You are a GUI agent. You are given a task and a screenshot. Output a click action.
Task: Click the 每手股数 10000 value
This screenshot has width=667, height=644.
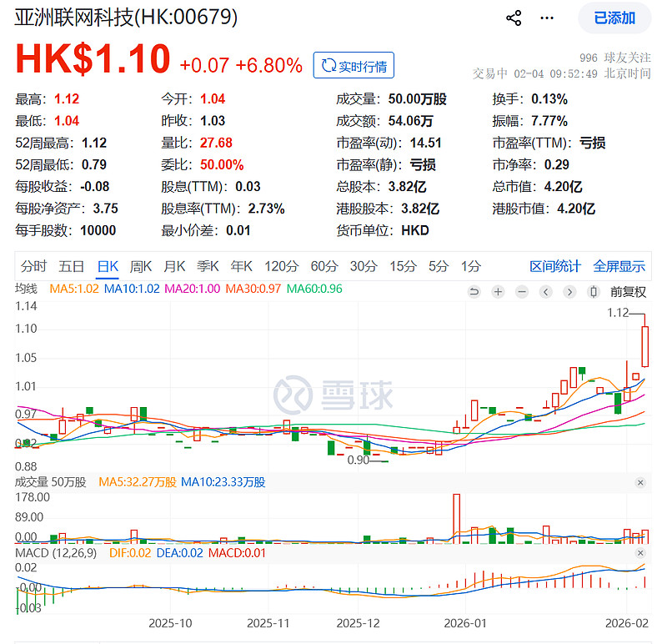(x=98, y=231)
